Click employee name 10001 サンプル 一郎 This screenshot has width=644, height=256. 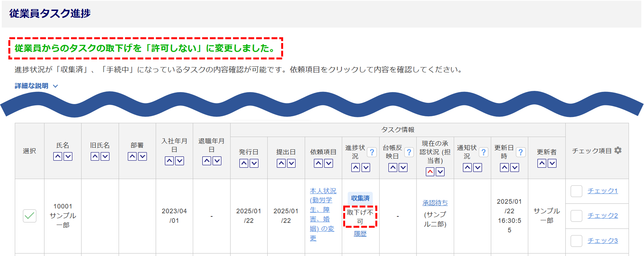pos(63,216)
